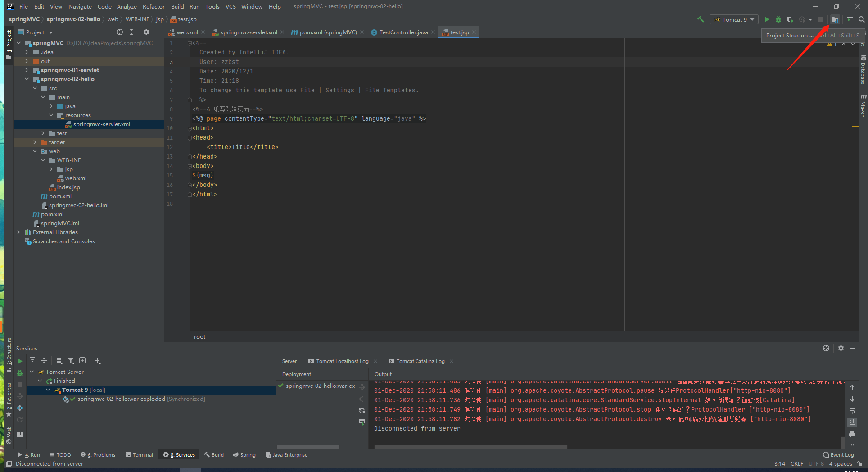
Task: Close the Tomcat Localhost Log tab
Action: click(x=375, y=361)
